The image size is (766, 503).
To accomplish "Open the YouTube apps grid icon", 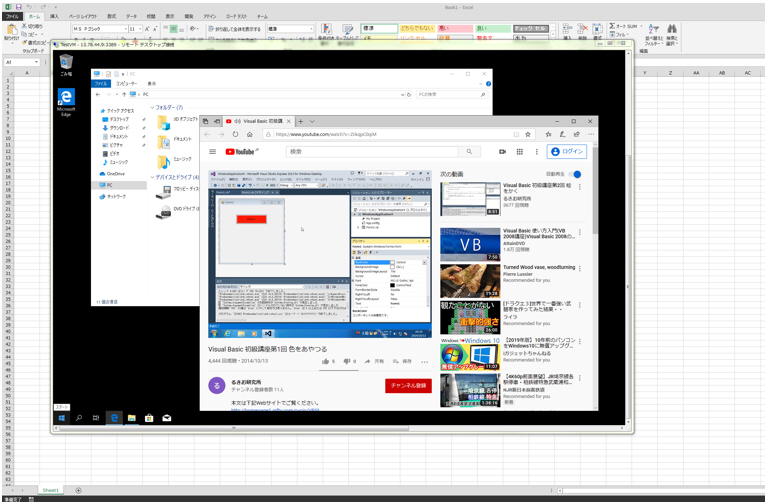I will point(520,152).
